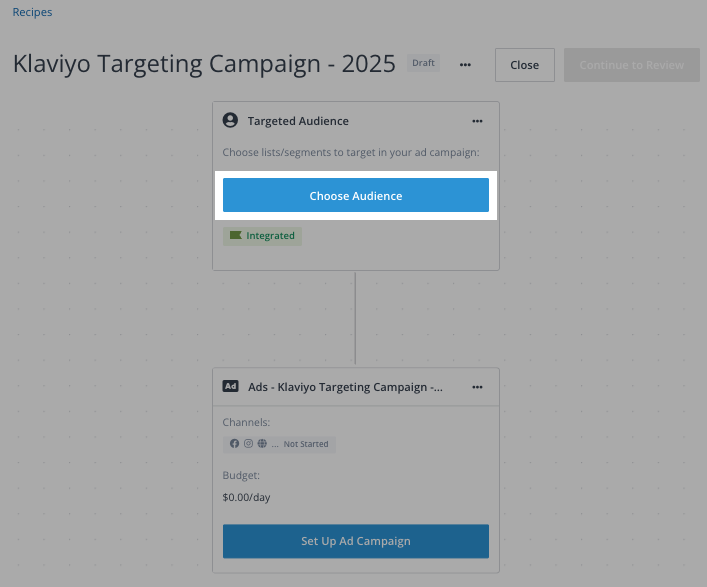Click the Draft status badge
This screenshot has height=587, width=707.
[423, 63]
